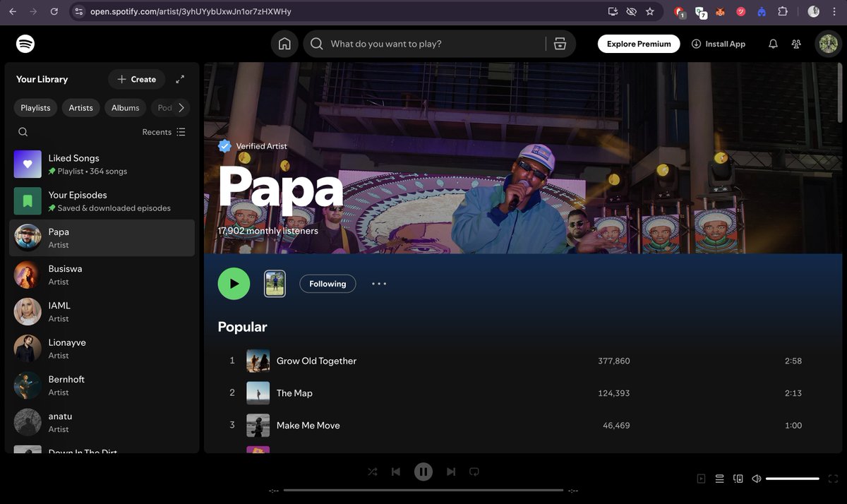This screenshot has height=504, width=847.
Task: Click the playback progress bar
Action: tap(423, 491)
